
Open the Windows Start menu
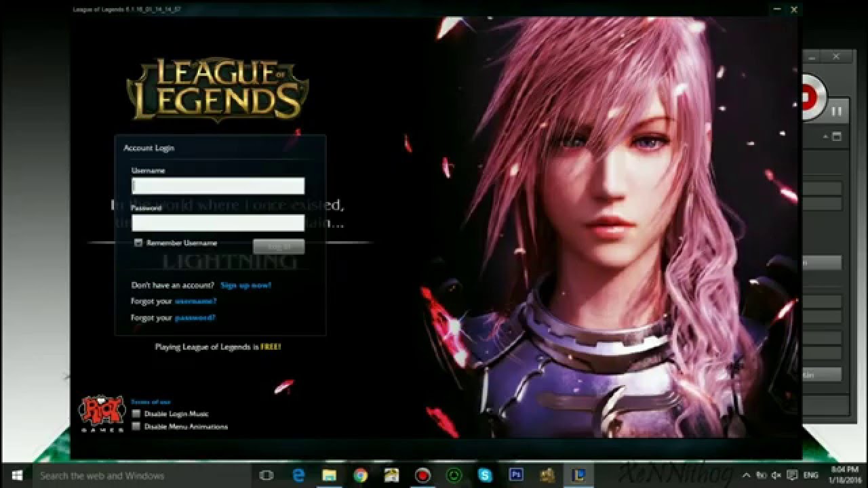pyautogui.click(x=16, y=475)
